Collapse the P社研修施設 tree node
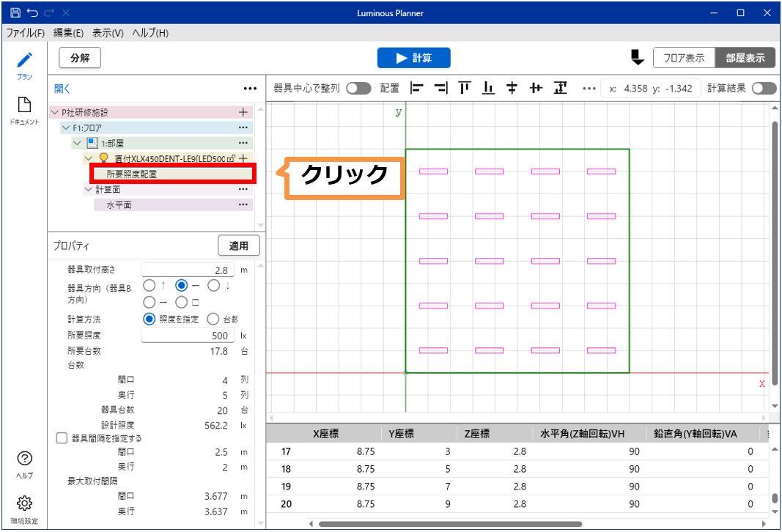Viewport: 782px width, 532px height. (x=55, y=113)
